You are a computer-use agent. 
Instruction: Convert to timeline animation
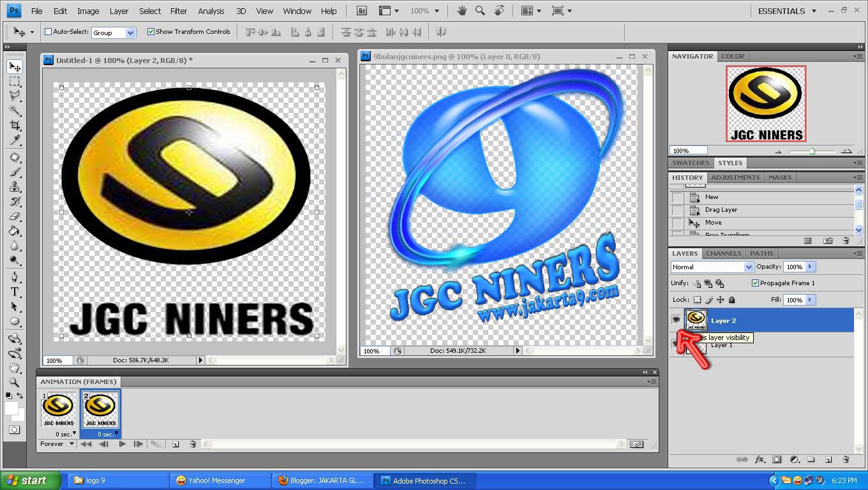[636, 444]
